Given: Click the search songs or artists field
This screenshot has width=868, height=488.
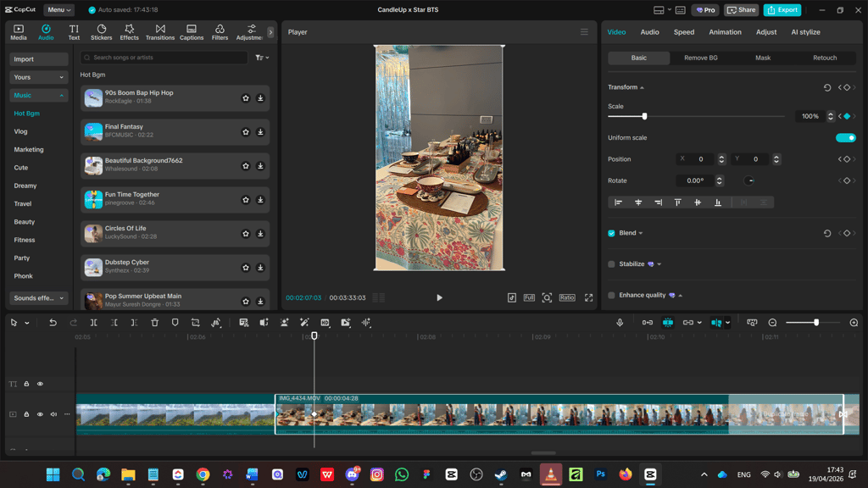Looking at the screenshot, I should click(x=164, y=58).
